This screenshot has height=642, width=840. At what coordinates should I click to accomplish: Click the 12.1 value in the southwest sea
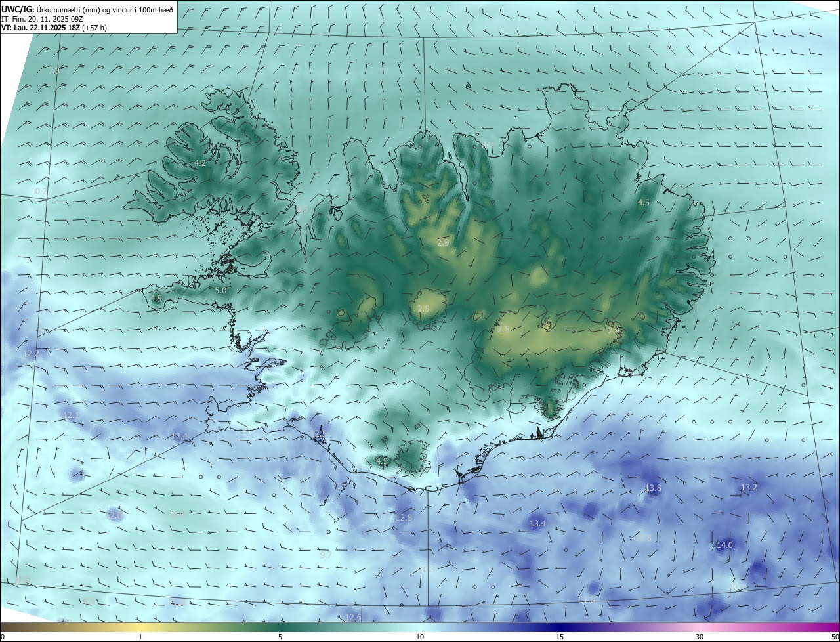pos(70,415)
